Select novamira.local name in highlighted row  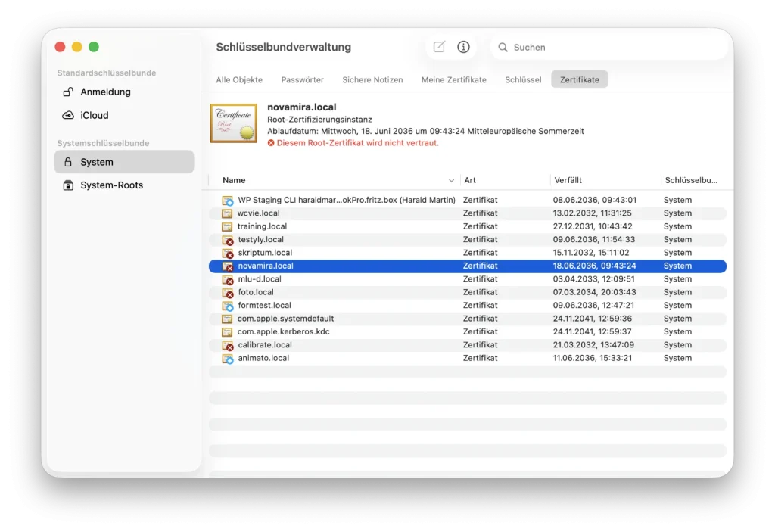pyautogui.click(x=266, y=266)
